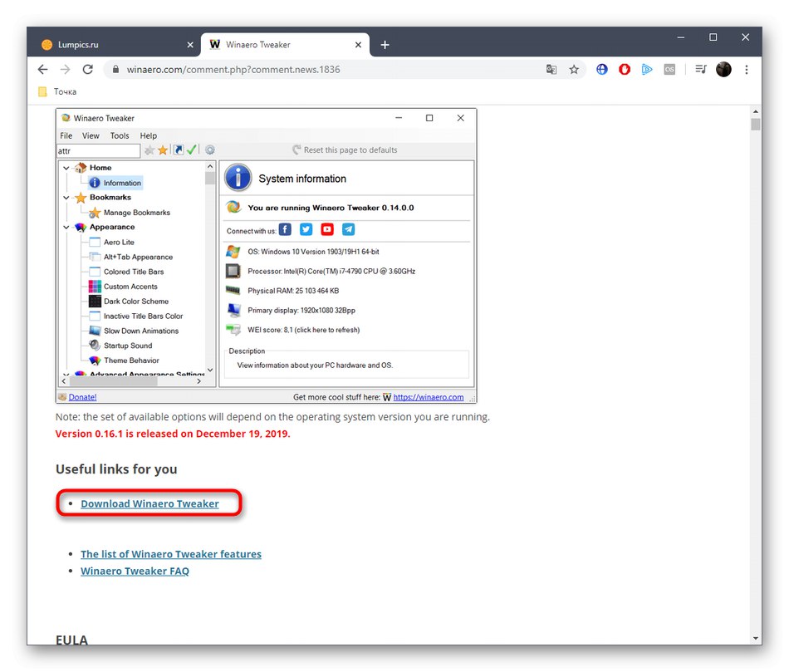Click WEI score to refresh
Screen dimensions: 789x672
[303, 331]
